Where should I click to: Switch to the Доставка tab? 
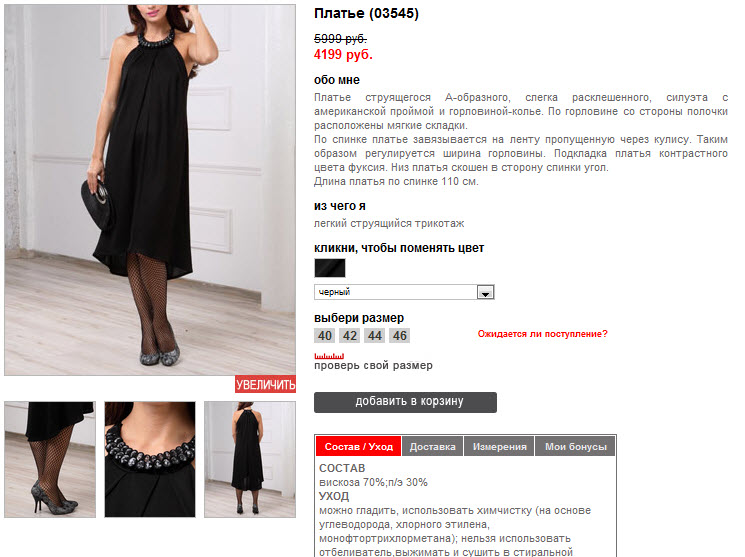coord(432,447)
